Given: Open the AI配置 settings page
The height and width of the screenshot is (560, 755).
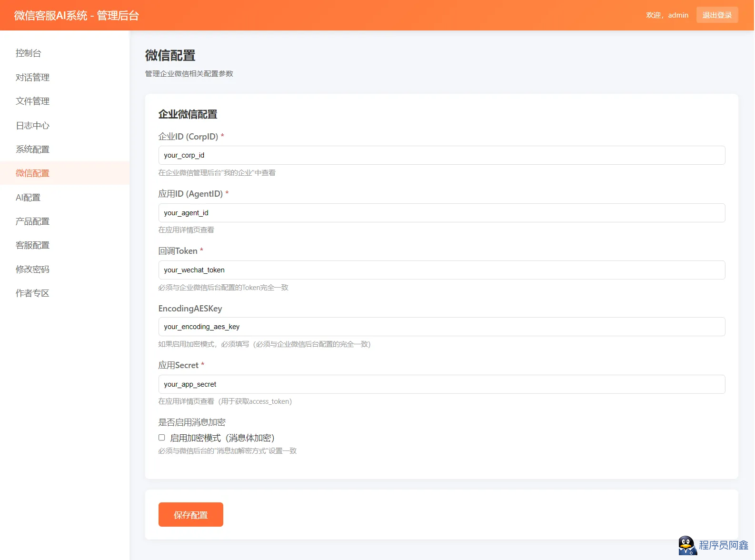Looking at the screenshot, I should point(28,197).
